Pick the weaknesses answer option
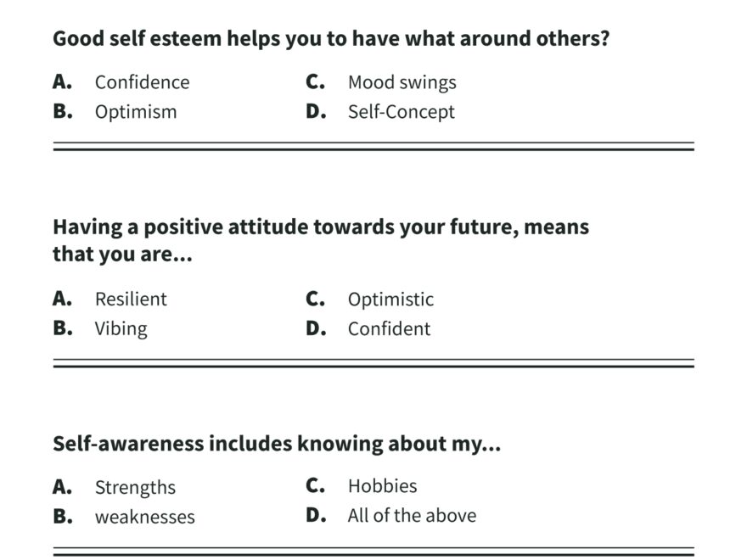The image size is (747, 560). (144, 517)
